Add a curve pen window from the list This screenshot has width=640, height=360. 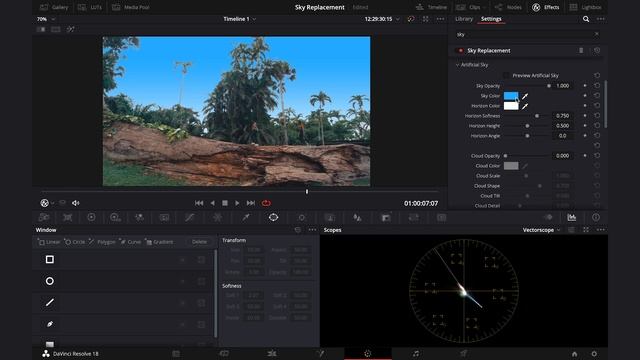50,324
